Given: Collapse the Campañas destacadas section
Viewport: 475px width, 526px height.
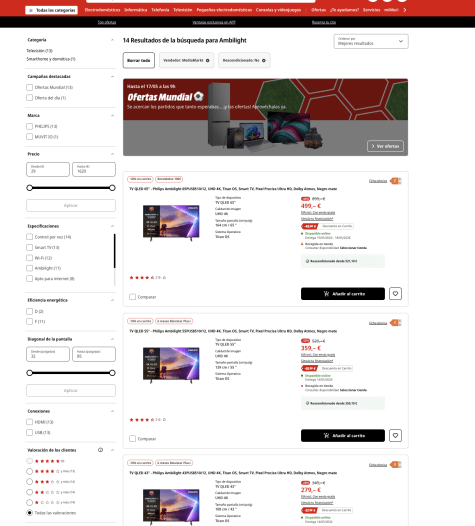Looking at the screenshot, I should coord(112,76).
